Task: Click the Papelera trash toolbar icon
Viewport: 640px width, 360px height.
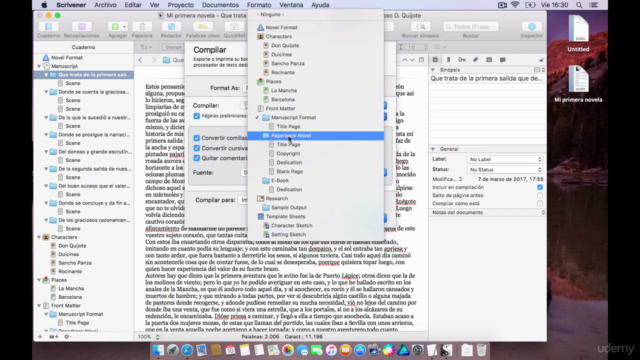Action: pos(142,27)
